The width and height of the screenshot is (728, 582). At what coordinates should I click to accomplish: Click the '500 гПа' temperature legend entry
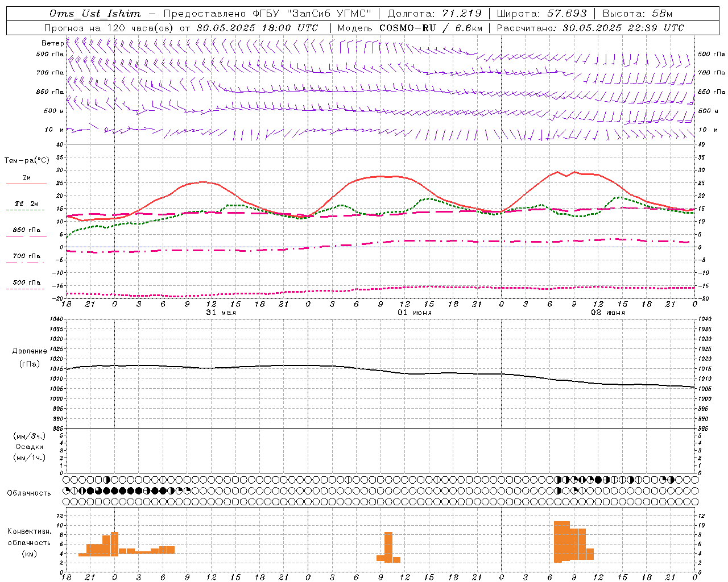pos(27,282)
